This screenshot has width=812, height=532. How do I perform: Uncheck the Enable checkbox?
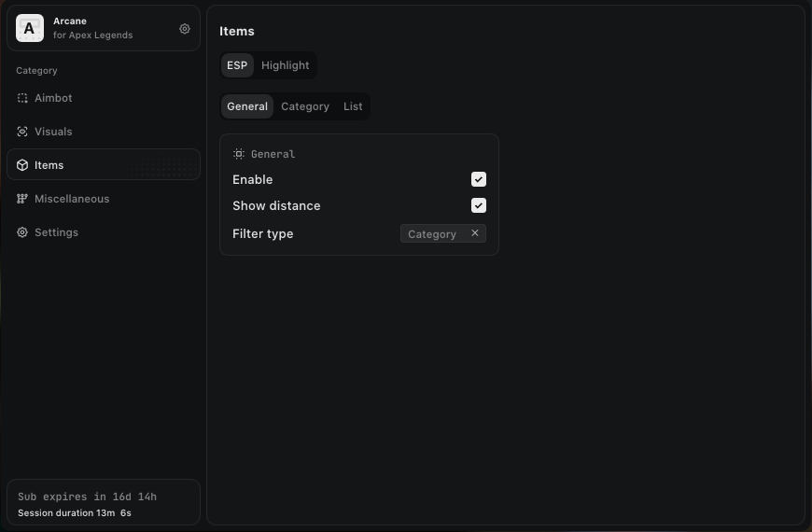click(479, 179)
